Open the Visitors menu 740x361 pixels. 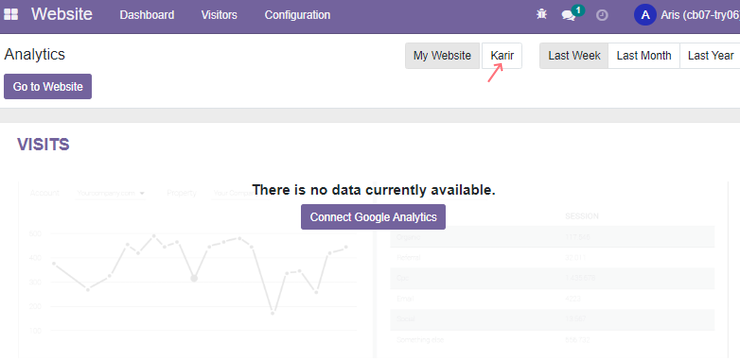[219, 15]
